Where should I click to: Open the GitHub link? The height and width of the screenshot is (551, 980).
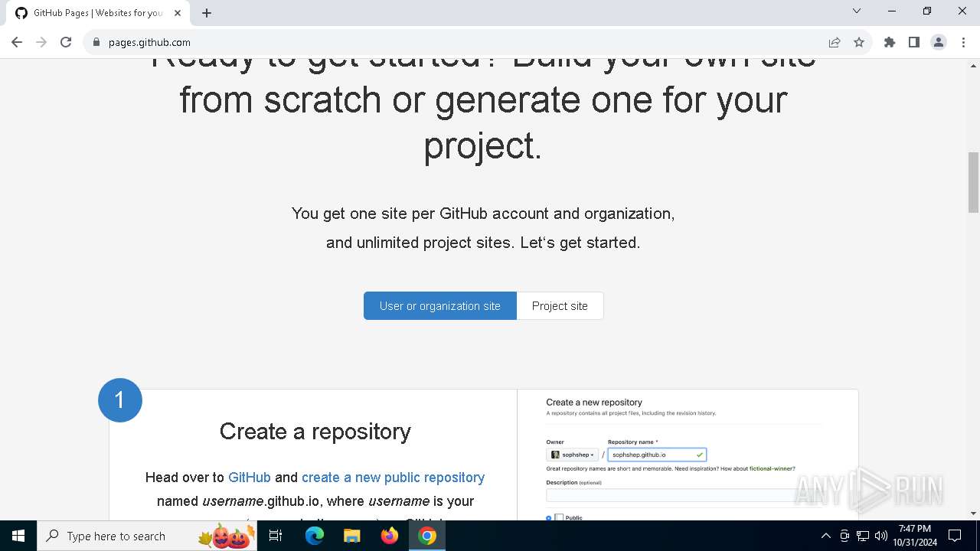click(x=250, y=477)
